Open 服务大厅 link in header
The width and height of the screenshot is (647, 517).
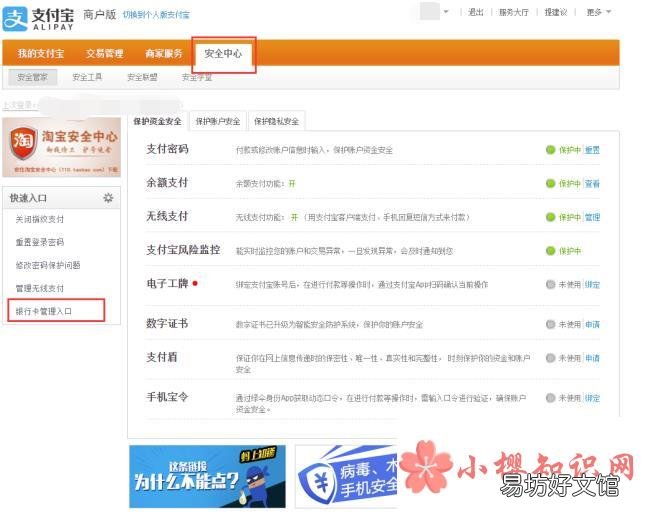tap(513, 12)
